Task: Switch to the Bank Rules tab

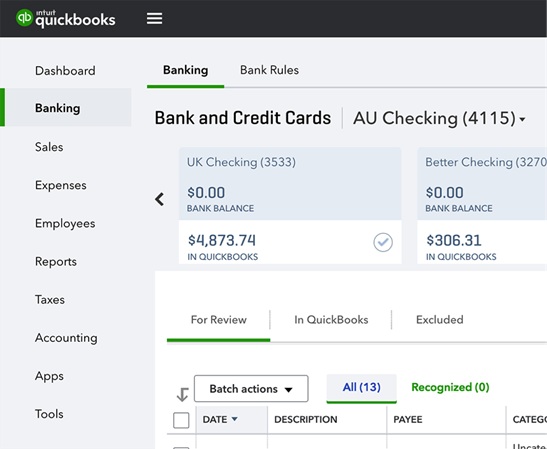Action: tap(269, 70)
